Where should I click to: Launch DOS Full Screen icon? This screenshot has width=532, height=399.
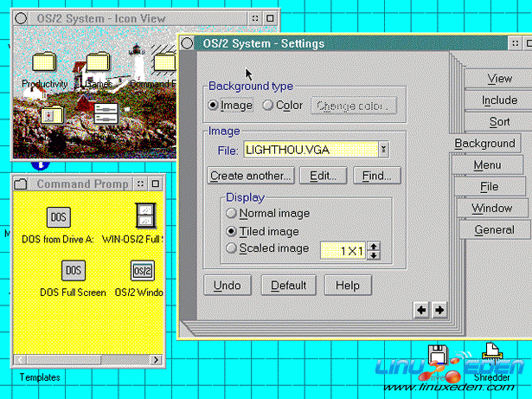(74, 270)
